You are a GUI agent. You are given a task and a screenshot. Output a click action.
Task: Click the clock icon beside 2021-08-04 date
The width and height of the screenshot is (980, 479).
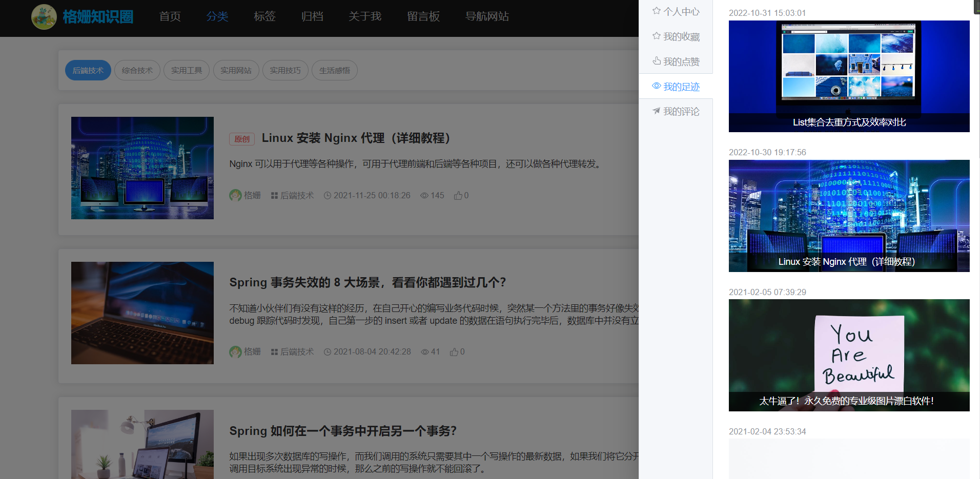pos(328,352)
